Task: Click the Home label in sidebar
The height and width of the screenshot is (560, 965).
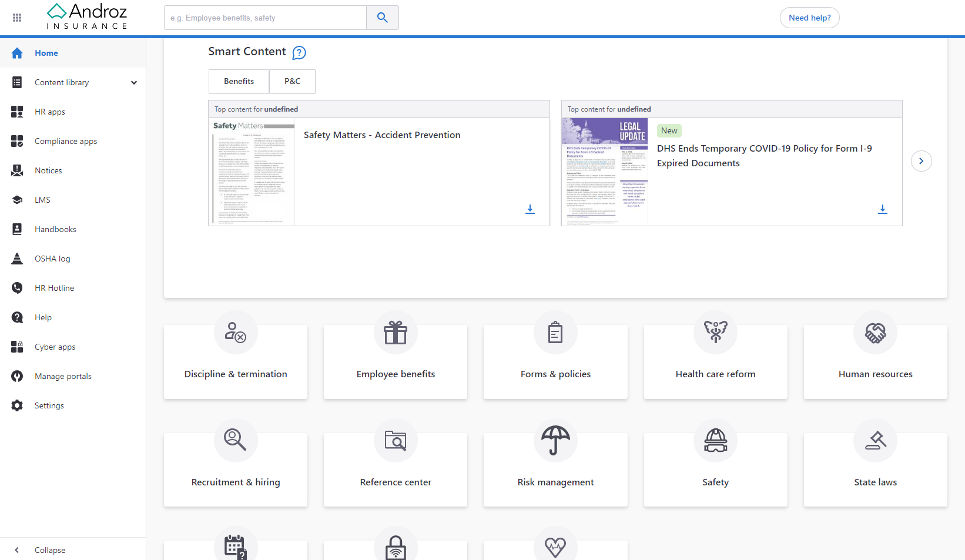Action: click(46, 53)
